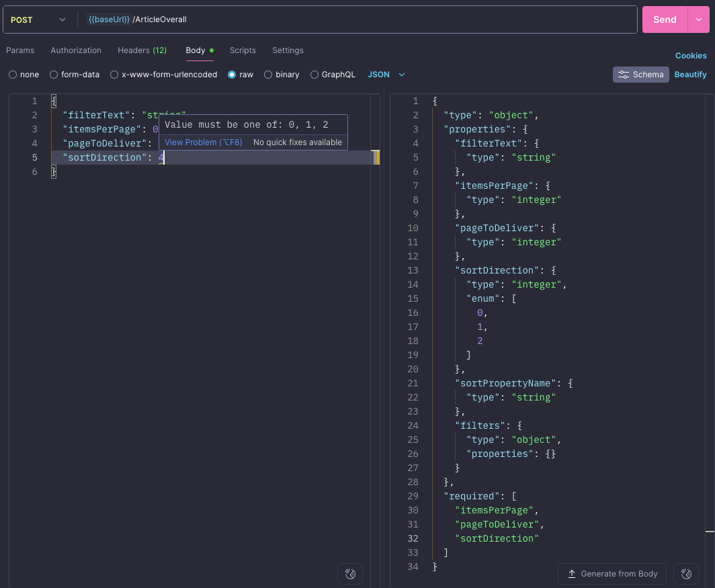
Task: Open the Authorization tab
Action: point(76,50)
